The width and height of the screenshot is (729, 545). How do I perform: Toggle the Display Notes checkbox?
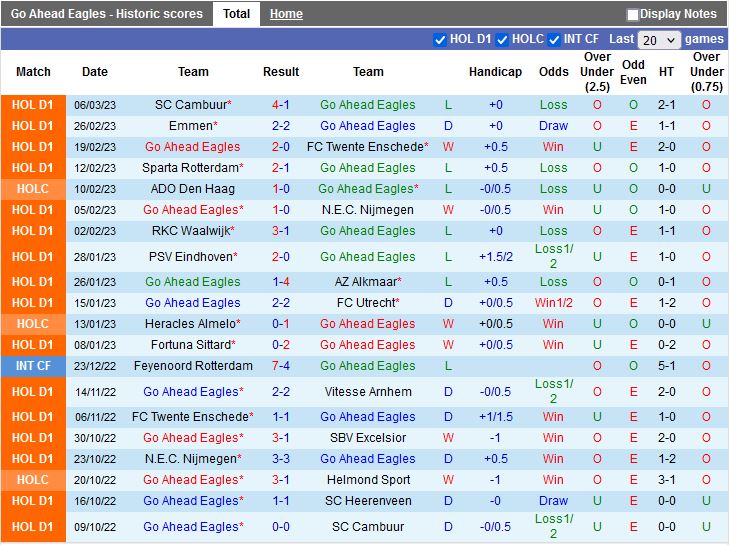click(x=632, y=15)
